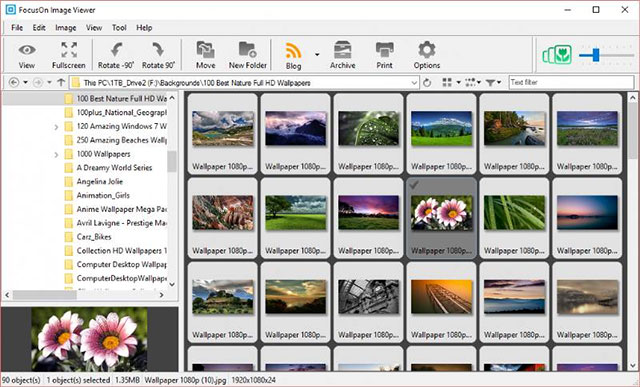Expand the 120 Amazing Windows 7 folder
The width and height of the screenshot is (640, 387).
(56, 127)
